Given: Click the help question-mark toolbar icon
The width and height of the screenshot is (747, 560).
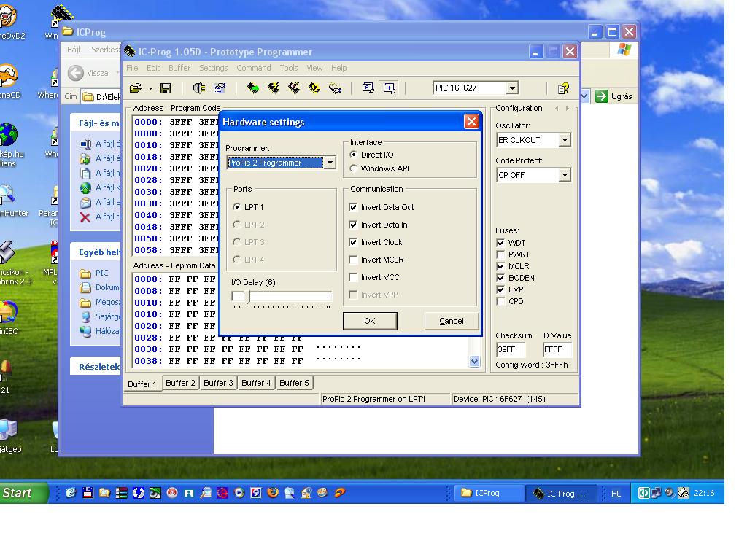Looking at the screenshot, I should coord(564,88).
